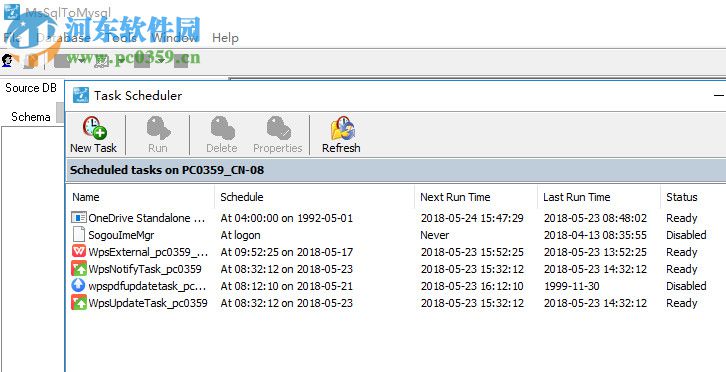Click the SogouImeMgr blank file icon

tap(79, 234)
